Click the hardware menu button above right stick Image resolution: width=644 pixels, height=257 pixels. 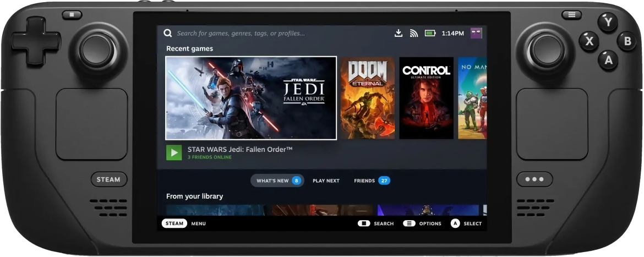(572, 15)
